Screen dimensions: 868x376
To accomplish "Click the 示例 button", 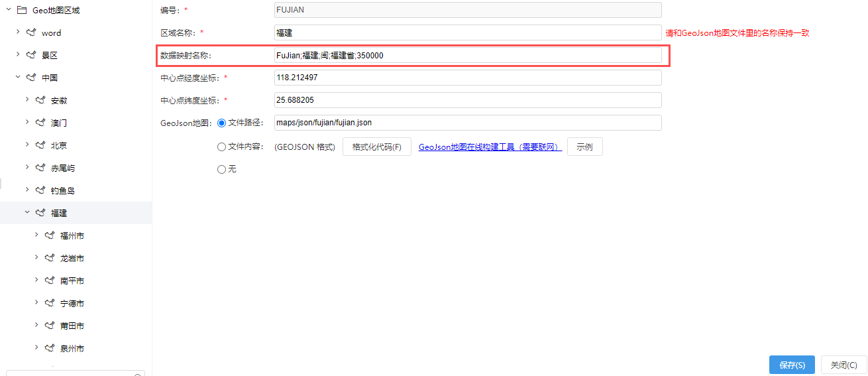I will [584, 147].
